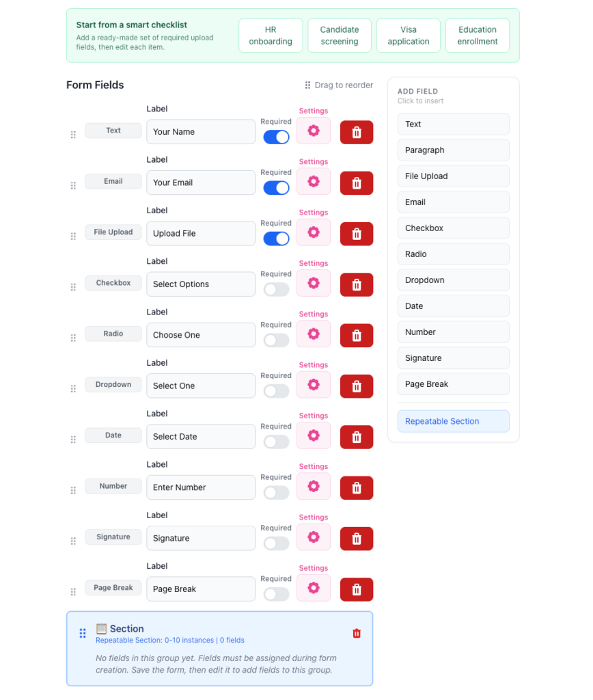The height and width of the screenshot is (700, 593).
Task: Turn on Required for Enter Number
Action: [276, 492]
